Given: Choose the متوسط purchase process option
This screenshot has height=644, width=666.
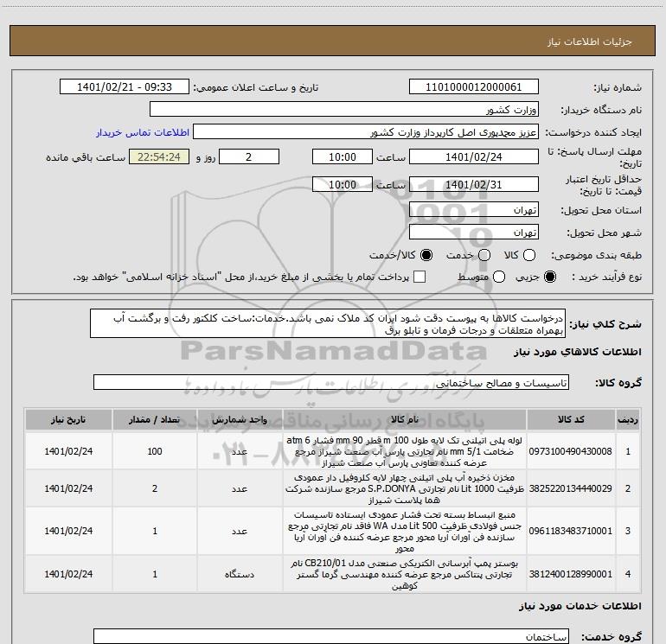Looking at the screenshot, I should (499, 277).
